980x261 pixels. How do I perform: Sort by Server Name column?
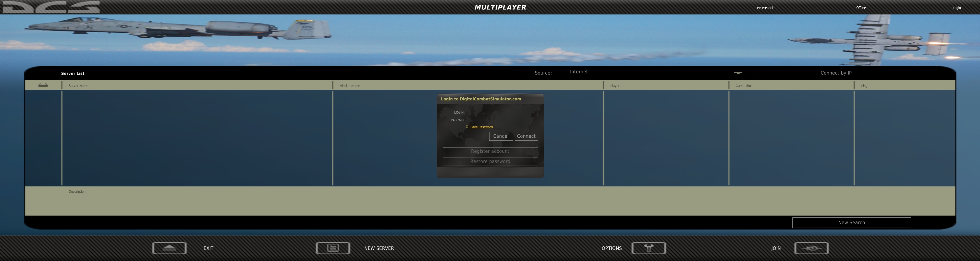pos(78,86)
